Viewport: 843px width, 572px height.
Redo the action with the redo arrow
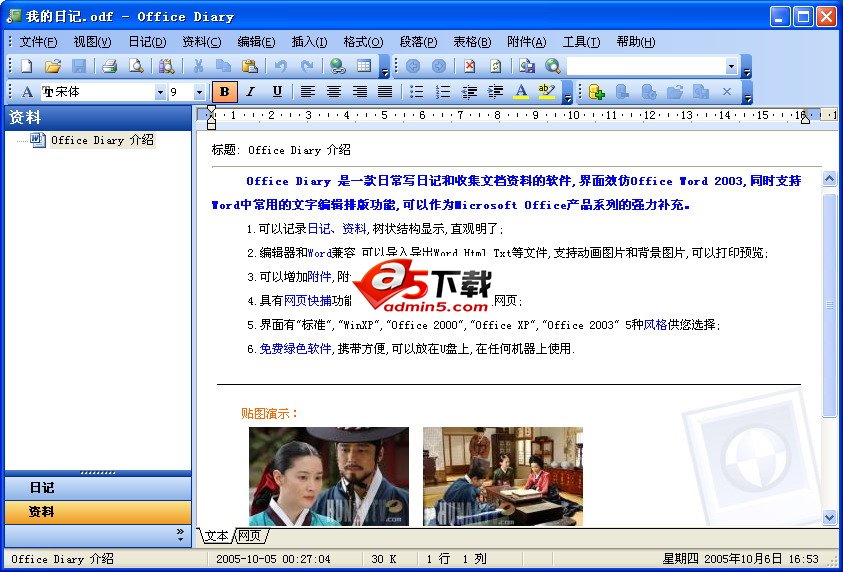tap(307, 66)
